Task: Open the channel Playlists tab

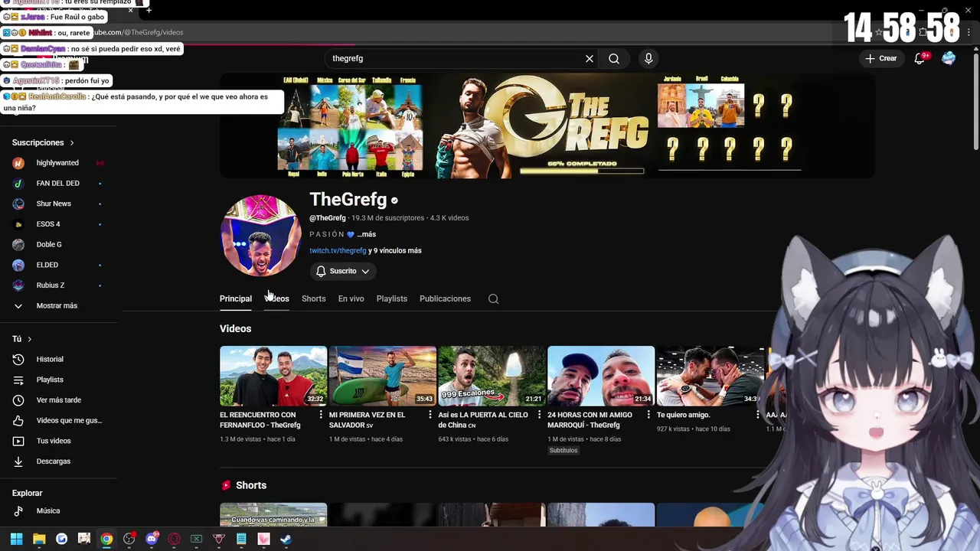Action: click(392, 298)
